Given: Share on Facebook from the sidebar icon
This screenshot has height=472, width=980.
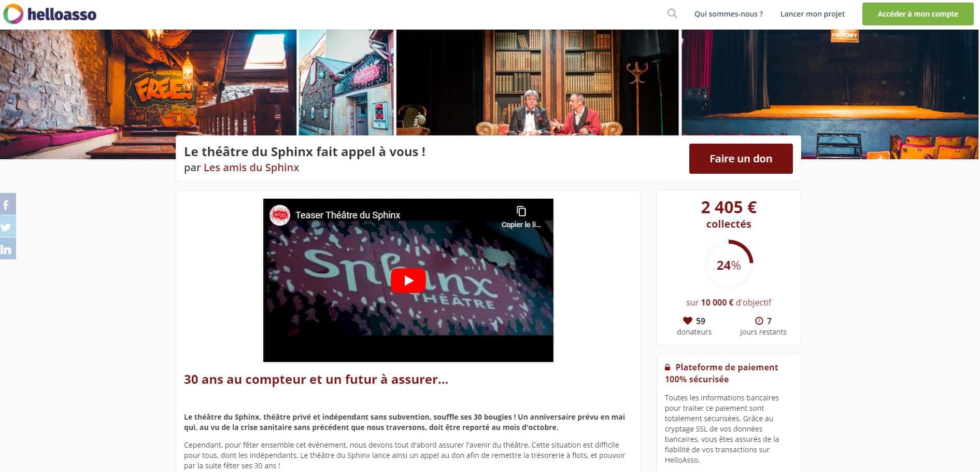Looking at the screenshot, I should click(x=8, y=204).
